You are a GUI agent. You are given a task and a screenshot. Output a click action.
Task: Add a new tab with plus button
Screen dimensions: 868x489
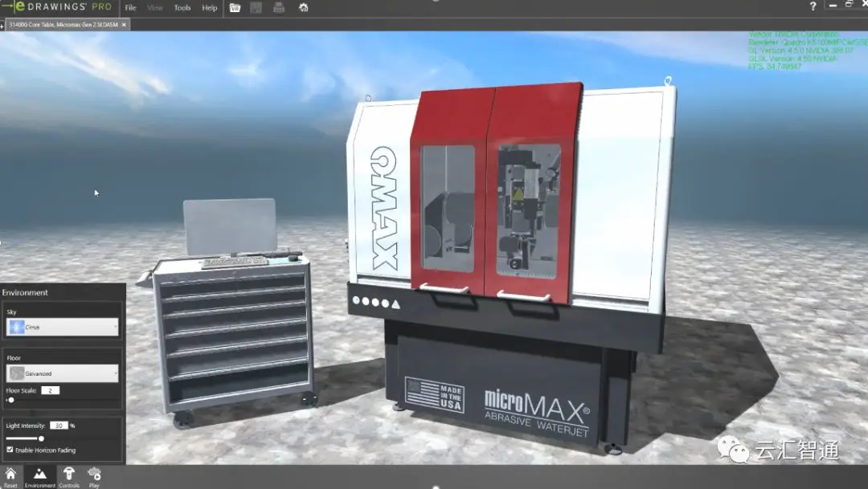2,26
